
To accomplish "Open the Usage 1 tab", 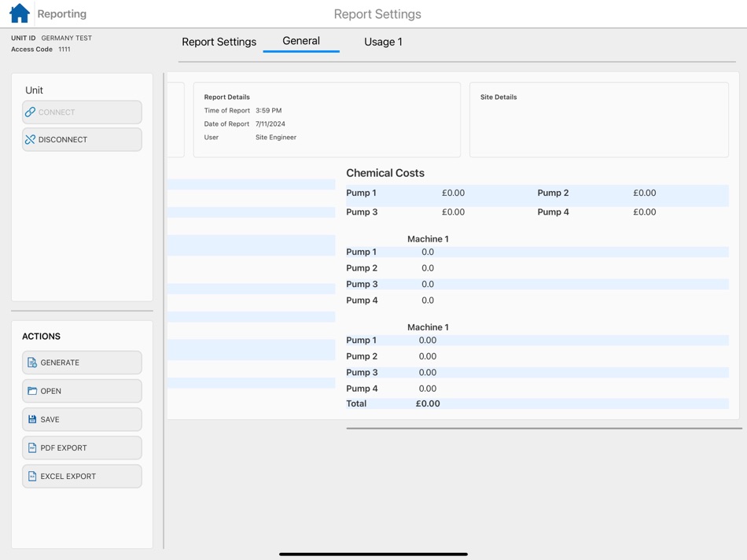I will [383, 42].
